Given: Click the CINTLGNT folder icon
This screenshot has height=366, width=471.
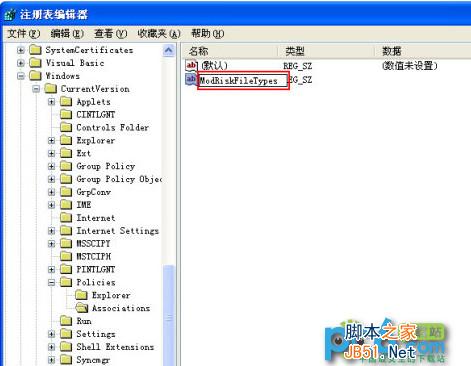Looking at the screenshot, I should [66, 115].
